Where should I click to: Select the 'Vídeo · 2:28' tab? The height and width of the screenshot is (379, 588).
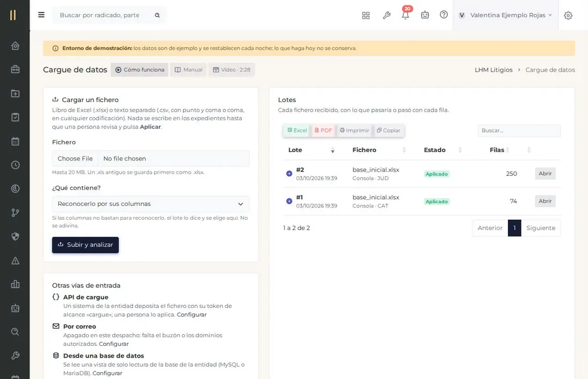231,69
